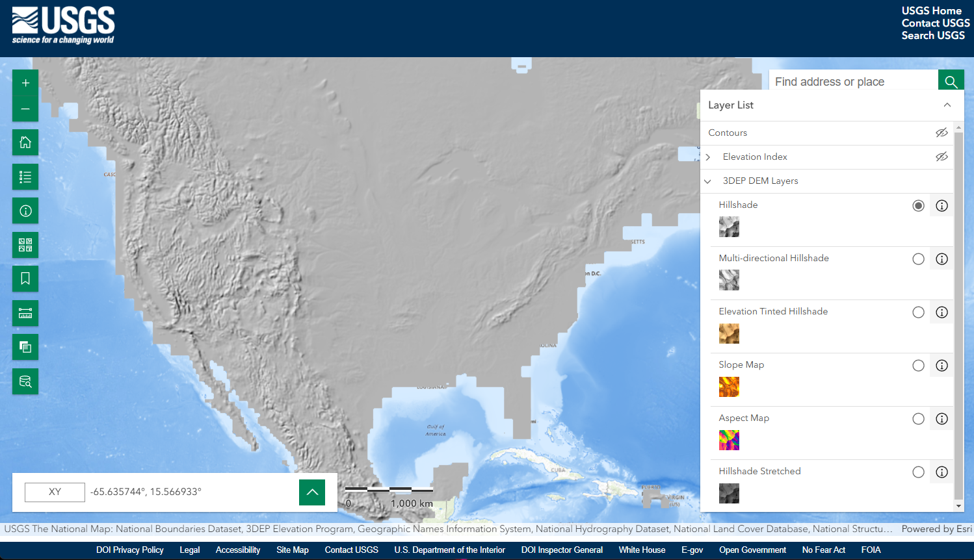Image resolution: width=974 pixels, height=560 pixels.
Task: Open the legend widget
Action: point(25,177)
